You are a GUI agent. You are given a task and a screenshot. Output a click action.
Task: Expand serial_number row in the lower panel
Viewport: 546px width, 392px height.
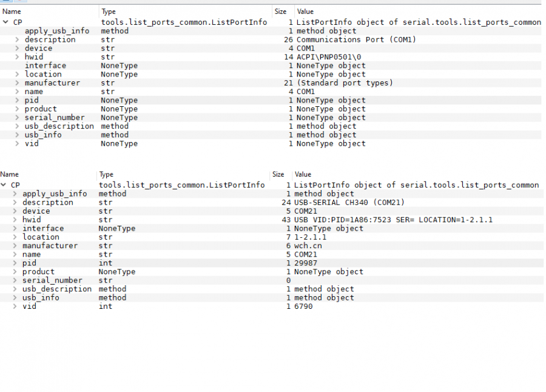[15, 280]
